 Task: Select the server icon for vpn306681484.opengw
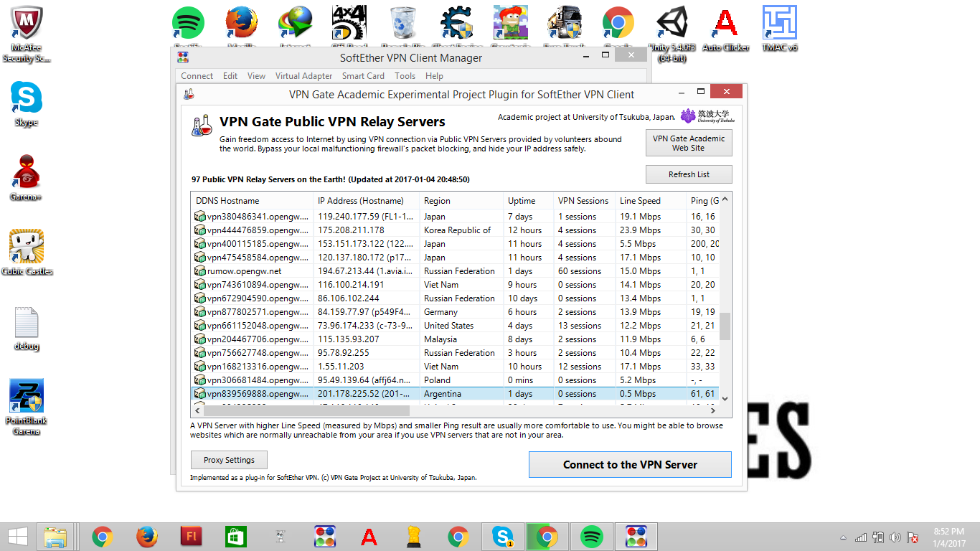tap(200, 380)
